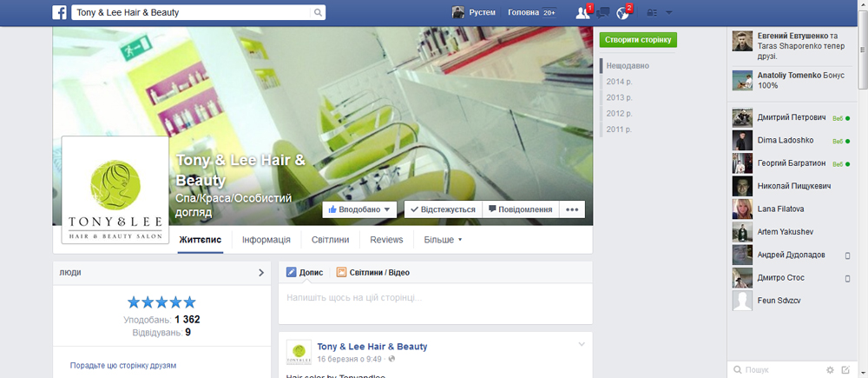Click the Уподобань 1 362 likes count
The height and width of the screenshot is (378, 868).
(x=161, y=320)
